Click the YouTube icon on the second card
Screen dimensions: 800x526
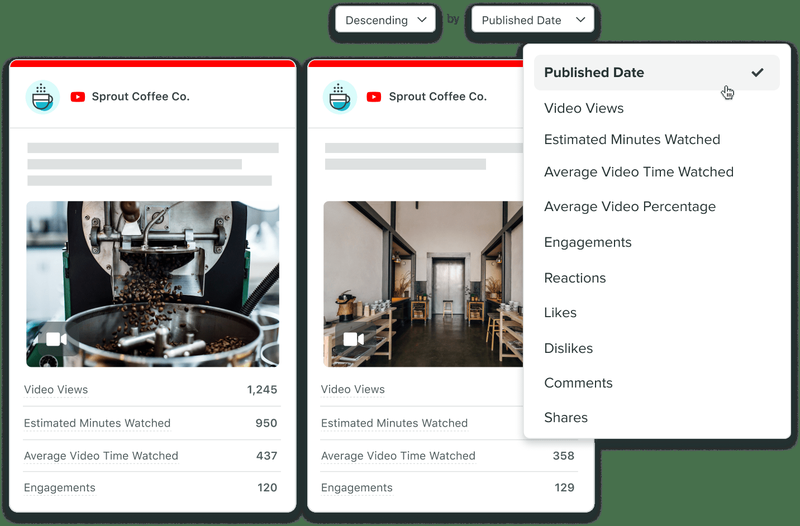tap(374, 97)
